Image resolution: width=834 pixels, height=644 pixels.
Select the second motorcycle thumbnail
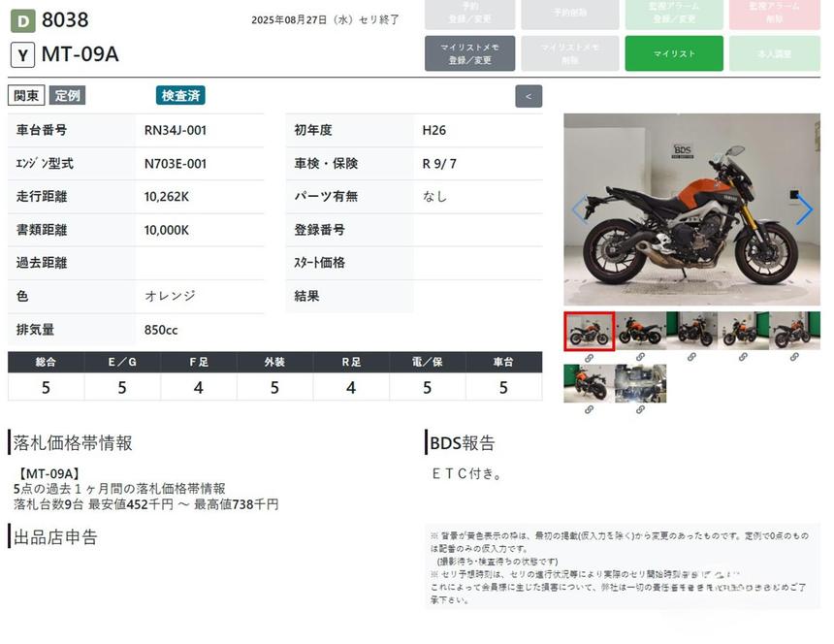point(640,331)
